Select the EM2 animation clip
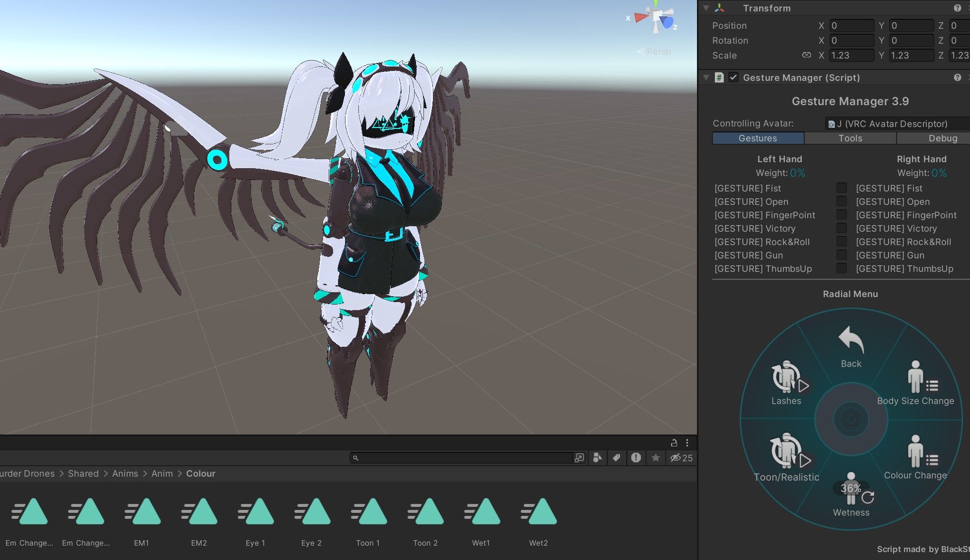 click(x=199, y=522)
